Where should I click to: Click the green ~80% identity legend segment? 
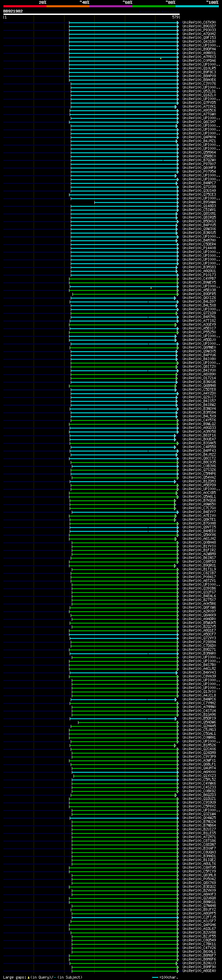154,6
